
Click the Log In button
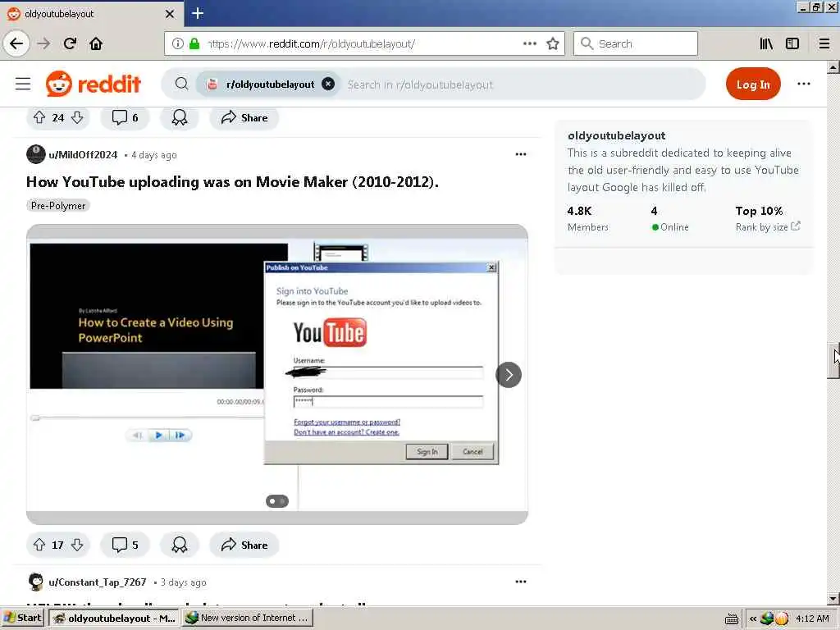coord(753,84)
